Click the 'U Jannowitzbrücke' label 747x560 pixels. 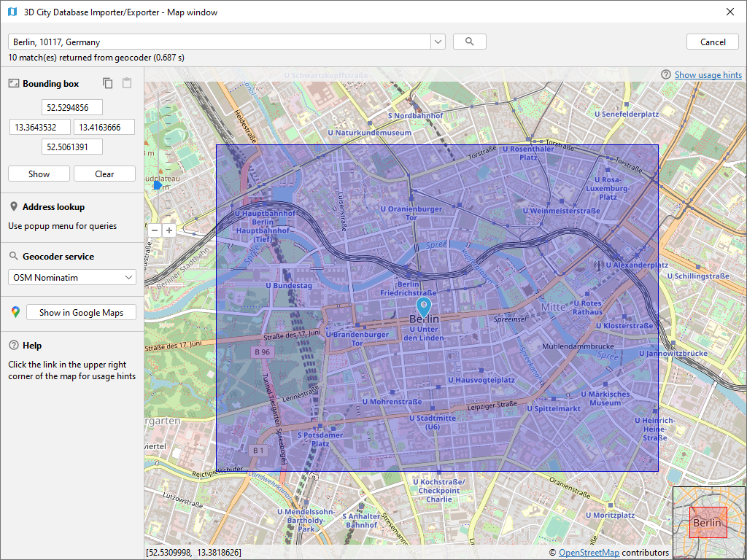coord(673,353)
